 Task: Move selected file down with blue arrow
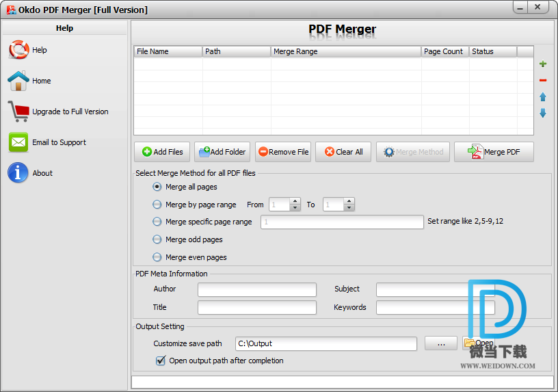click(543, 113)
